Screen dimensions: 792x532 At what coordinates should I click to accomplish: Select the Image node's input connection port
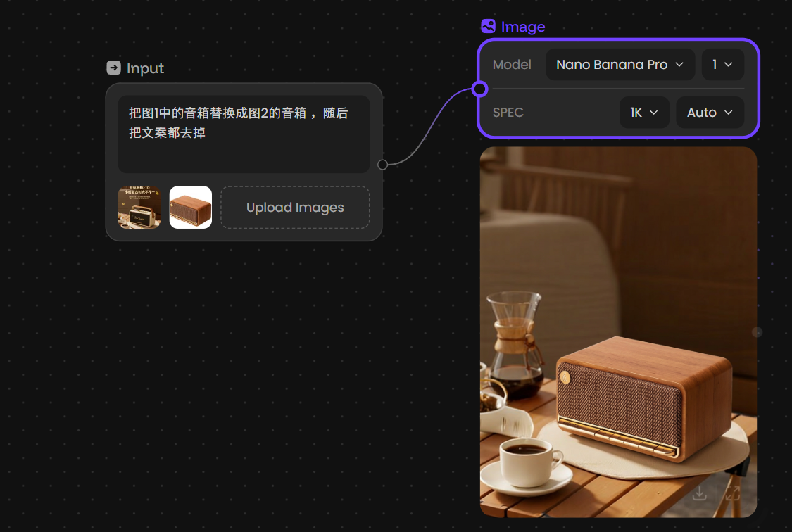pyautogui.click(x=479, y=89)
